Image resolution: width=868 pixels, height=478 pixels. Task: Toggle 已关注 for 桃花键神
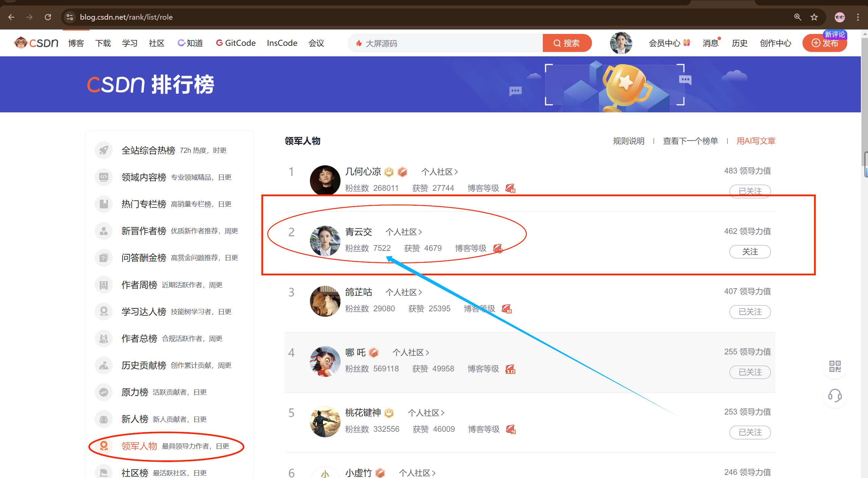[x=750, y=432]
